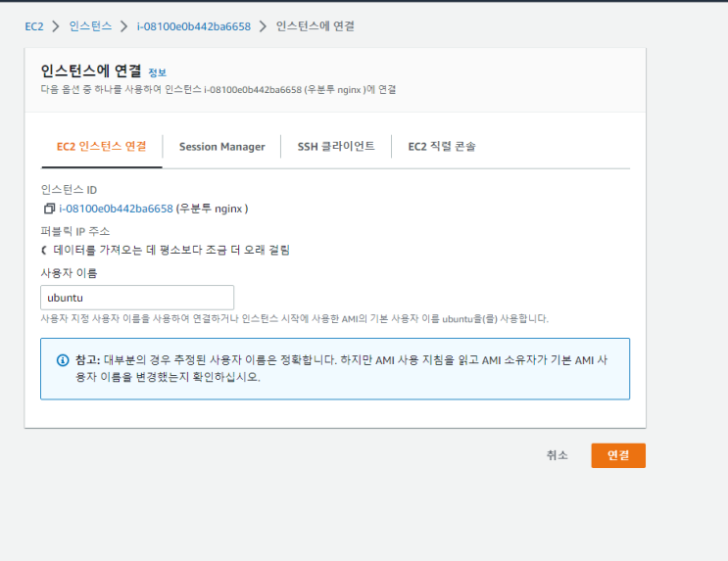Copy the instance ID using copy icon
Viewport: 728px width, 561px height.
[49, 209]
